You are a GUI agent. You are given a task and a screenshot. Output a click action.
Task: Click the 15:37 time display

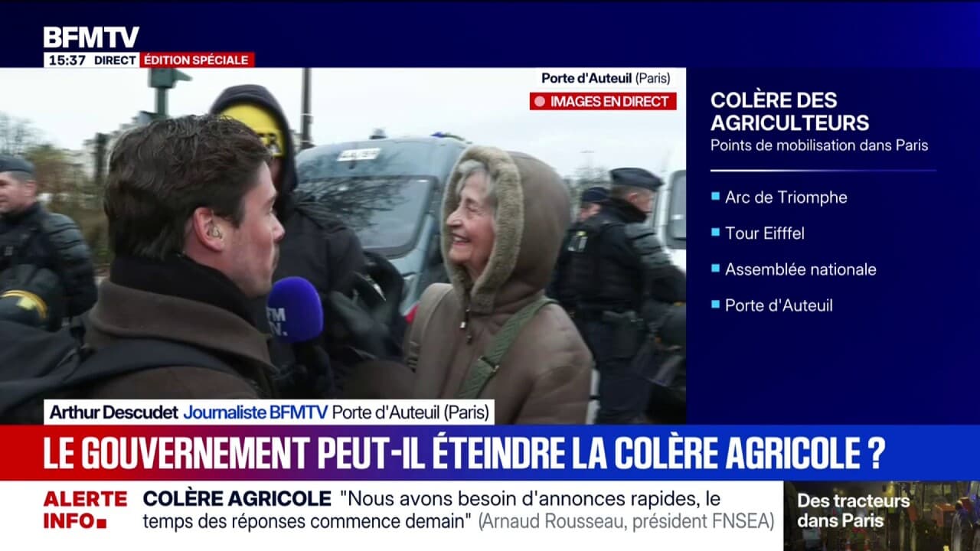click(67, 60)
